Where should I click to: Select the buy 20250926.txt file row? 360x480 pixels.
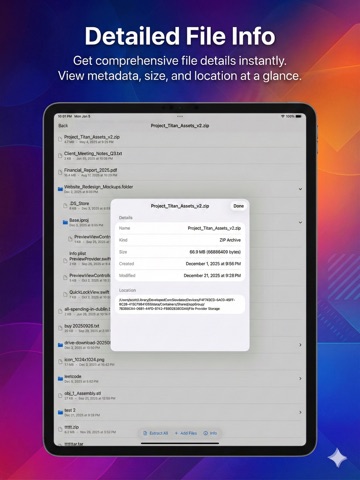tap(83, 328)
